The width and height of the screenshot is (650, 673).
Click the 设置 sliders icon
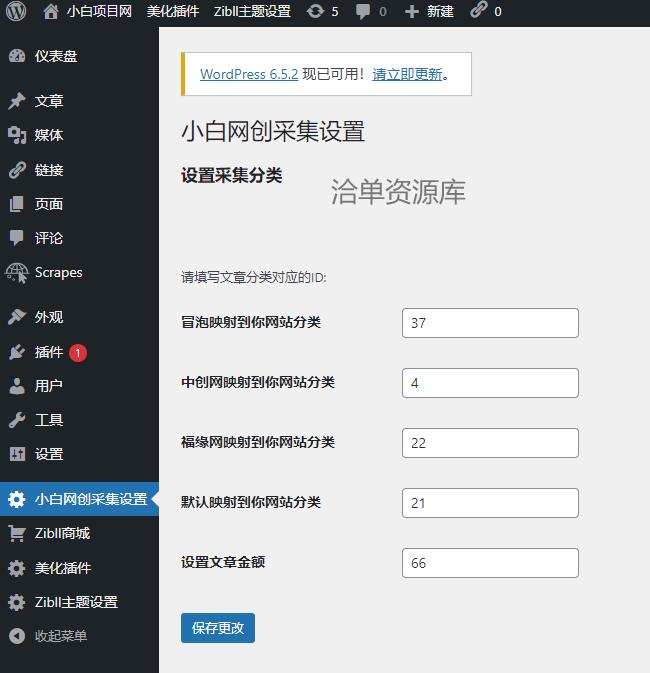tap(17, 454)
